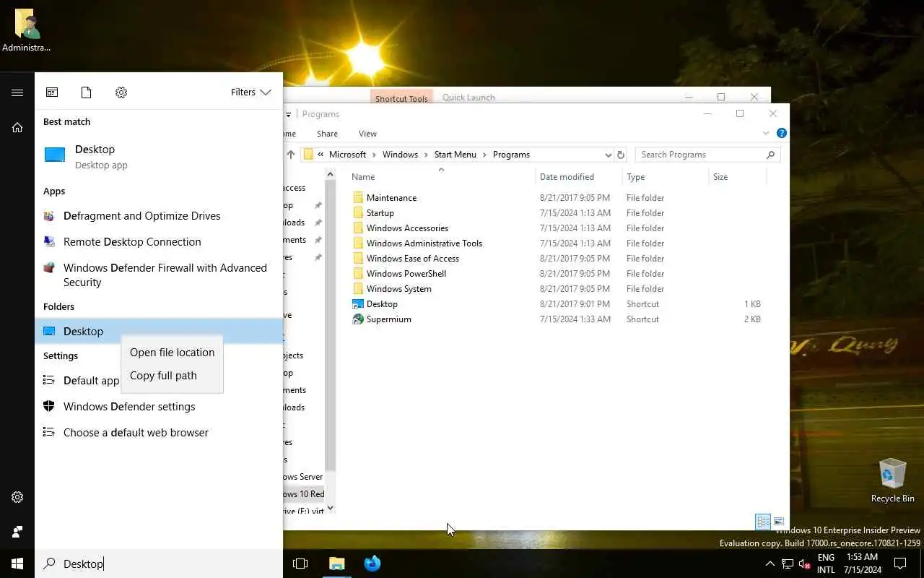Select the Administrator desktop folder icon
The image size is (924, 578).
click(x=27, y=30)
